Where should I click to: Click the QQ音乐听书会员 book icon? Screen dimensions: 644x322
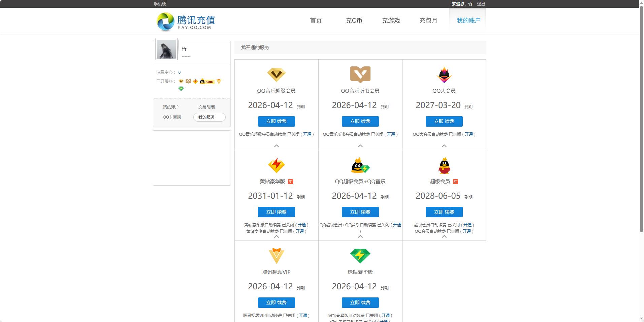point(360,74)
